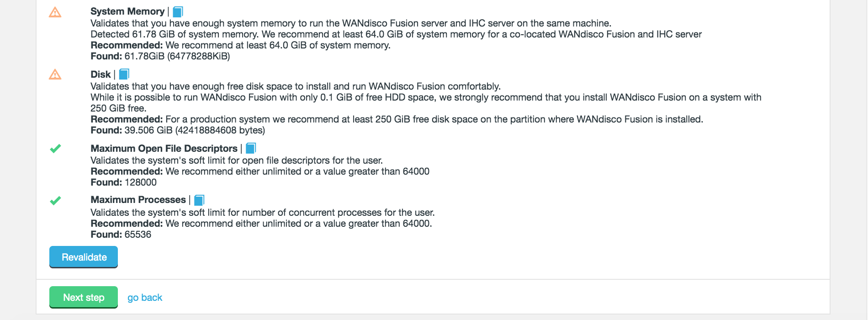Proceed with the Next step button
This screenshot has width=868, height=320.
pos(84,297)
